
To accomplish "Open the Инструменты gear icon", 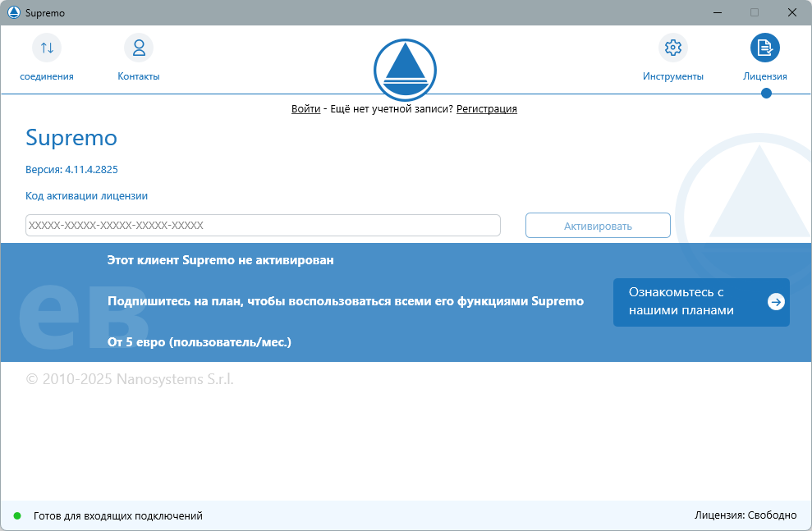I will [x=672, y=48].
